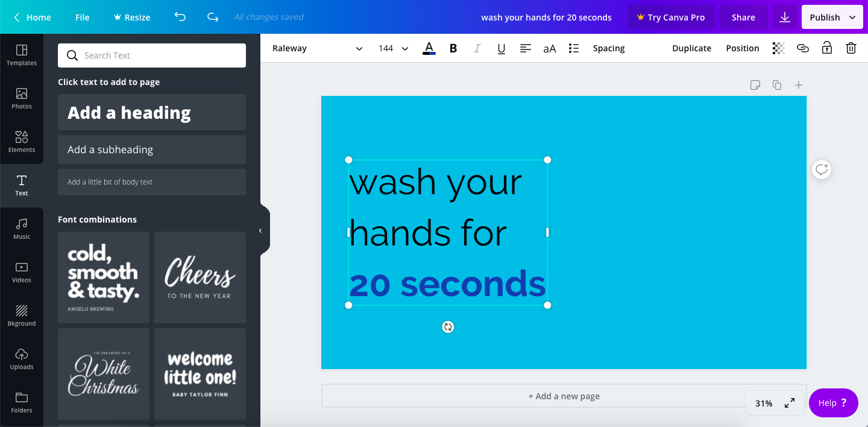Click the Add a new page button
868x427 pixels.
[x=564, y=396]
